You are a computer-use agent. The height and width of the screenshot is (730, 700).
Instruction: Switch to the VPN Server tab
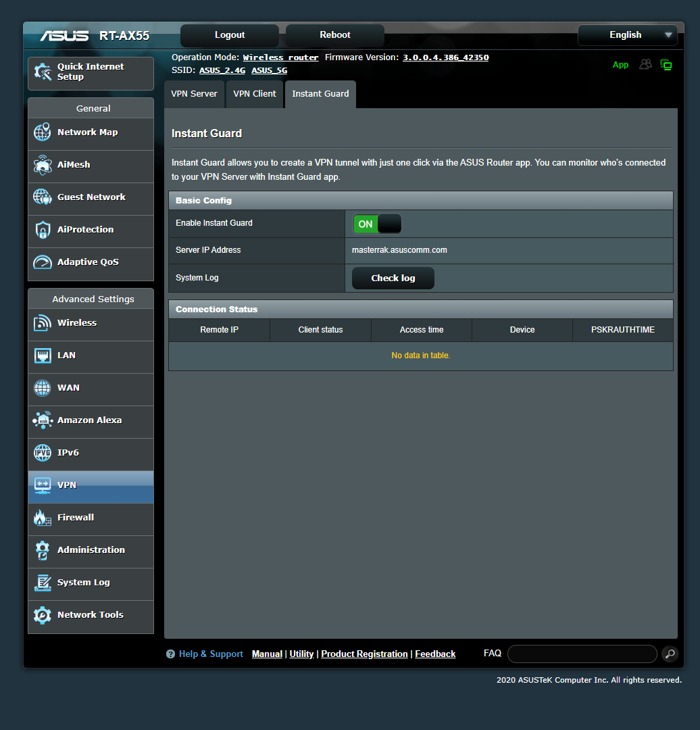pyautogui.click(x=194, y=94)
